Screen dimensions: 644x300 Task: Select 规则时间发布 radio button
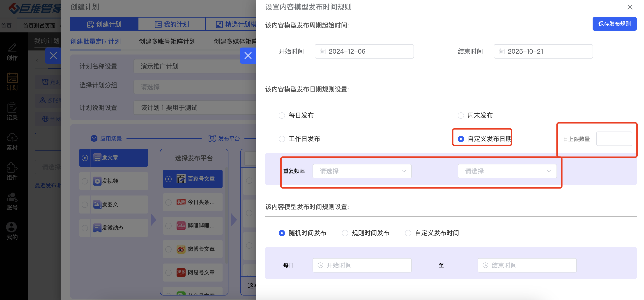(345, 233)
